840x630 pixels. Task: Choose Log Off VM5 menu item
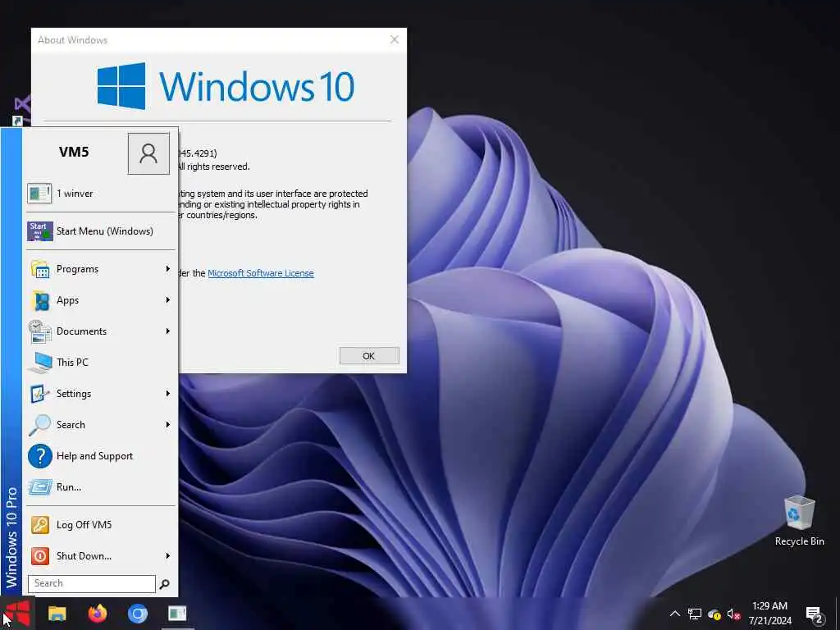[101, 524]
